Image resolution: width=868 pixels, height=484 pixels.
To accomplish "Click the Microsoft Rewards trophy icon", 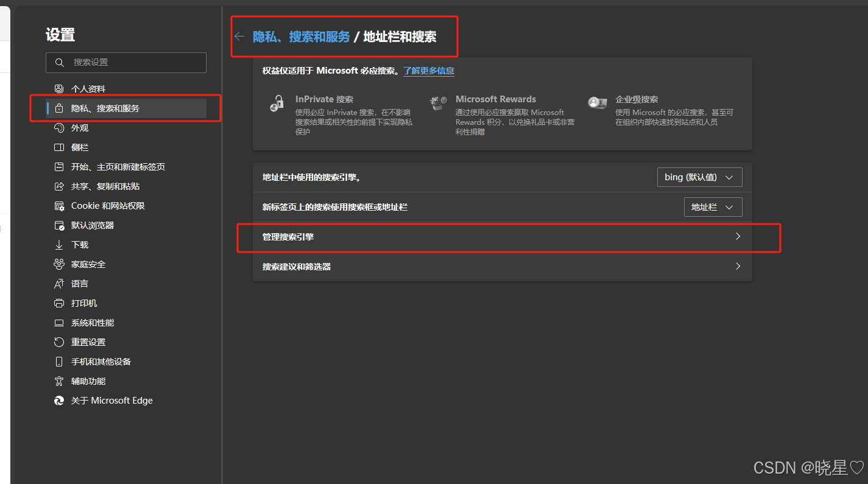I will point(438,103).
